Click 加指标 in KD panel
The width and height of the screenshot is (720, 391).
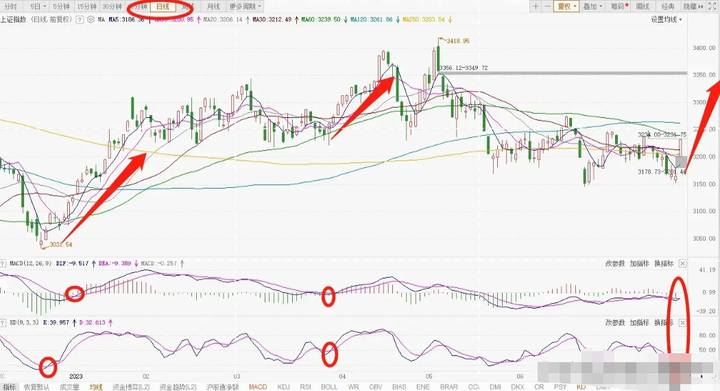pos(639,323)
